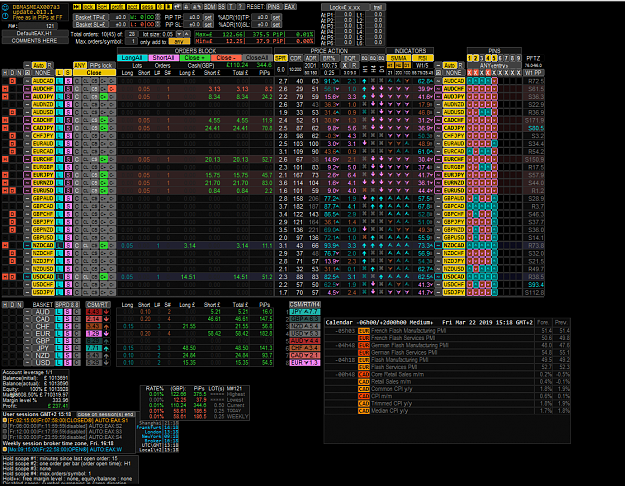Click the SS button in the top toolbar
Viewport: 625px width, 486px height.
[221, 7]
